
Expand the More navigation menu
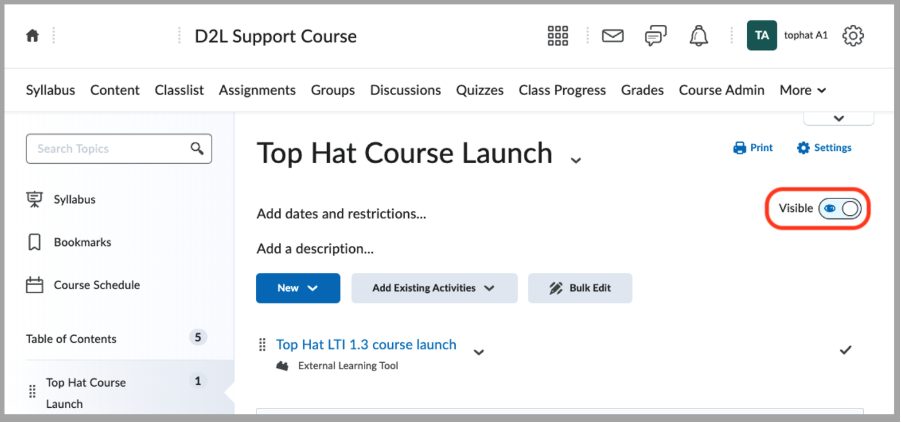click(803, 90)
